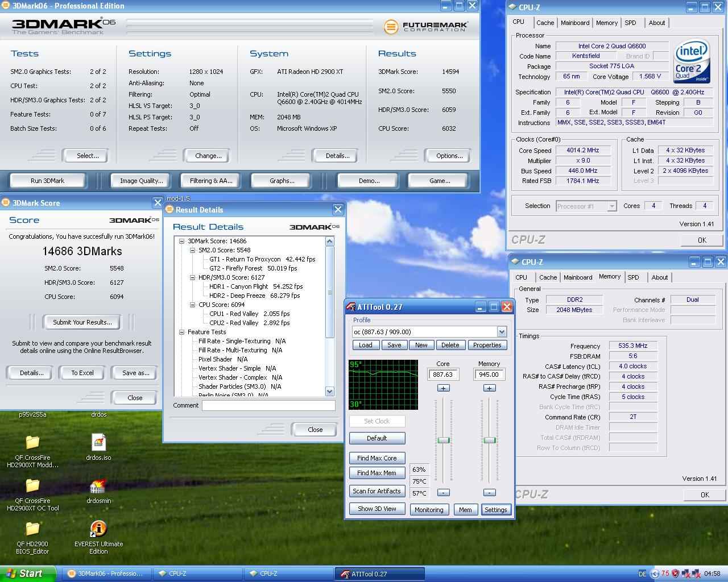Image resolution: width=728 pixels, height=582 pixels.
Task: Open the ATITool profile dropdown
Action: (x=502, y=332)
